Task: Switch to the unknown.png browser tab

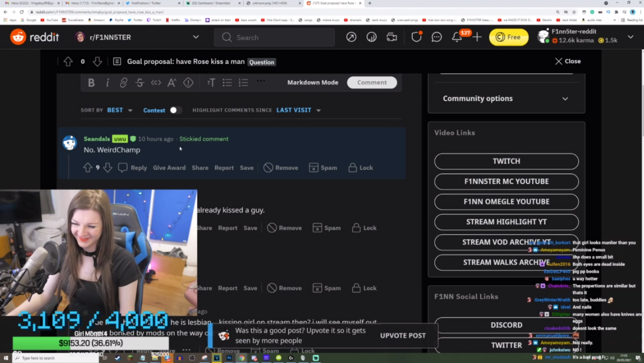Action: point(273,3)
